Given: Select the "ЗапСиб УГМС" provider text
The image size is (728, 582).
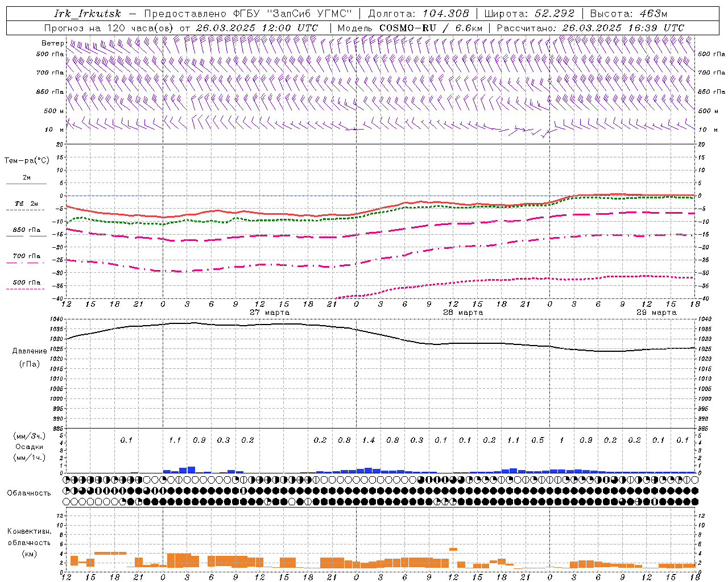Looking at the screenshot, I should pyautogui.click(x=309, y=14).
